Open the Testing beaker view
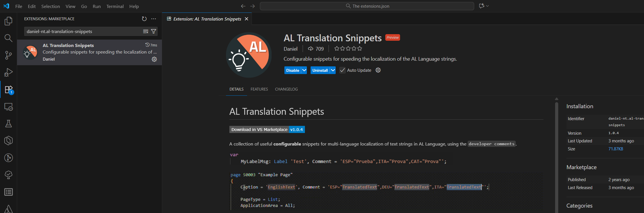The width and height of the screenshot is (644, 213). 9,124
